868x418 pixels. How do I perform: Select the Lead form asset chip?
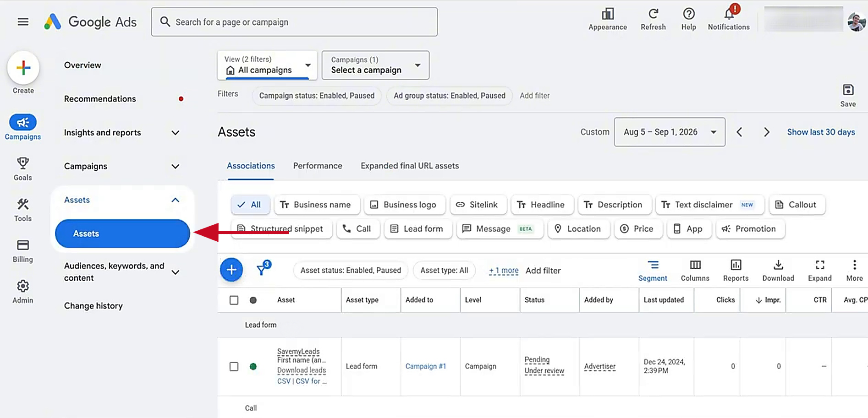[418, 229]
